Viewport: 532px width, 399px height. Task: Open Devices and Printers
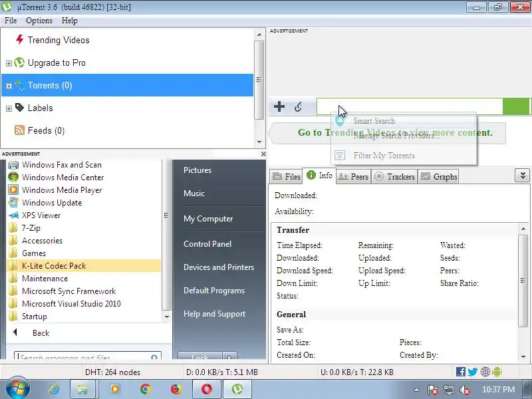pyautogui.click(x=219, y=267)
